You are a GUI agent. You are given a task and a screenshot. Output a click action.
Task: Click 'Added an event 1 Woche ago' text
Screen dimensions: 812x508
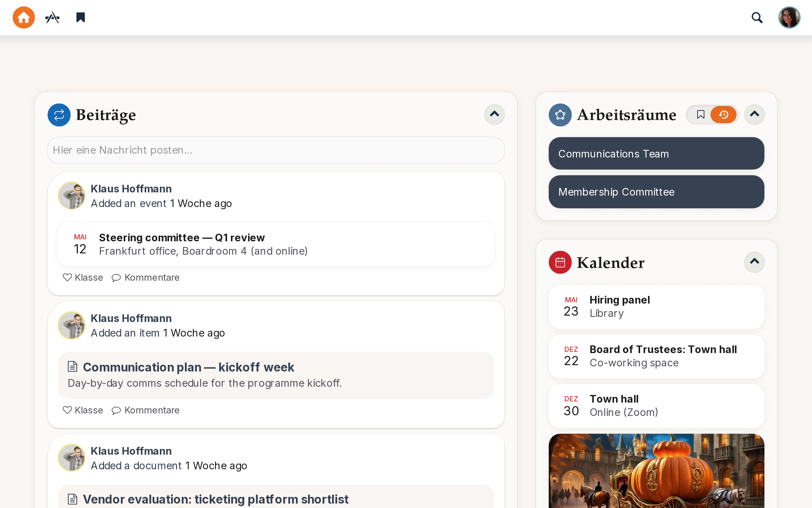(161, 203)
